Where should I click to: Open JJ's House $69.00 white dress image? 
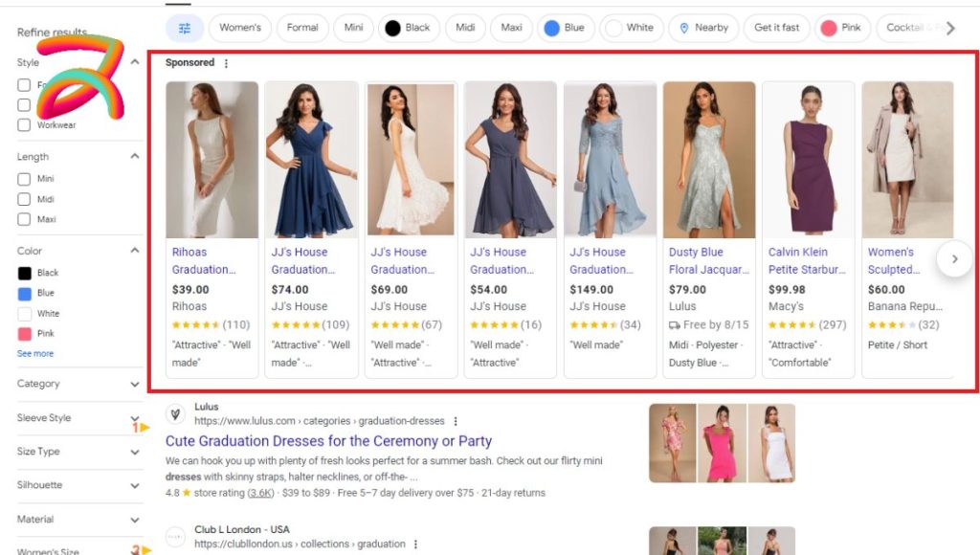411,160
